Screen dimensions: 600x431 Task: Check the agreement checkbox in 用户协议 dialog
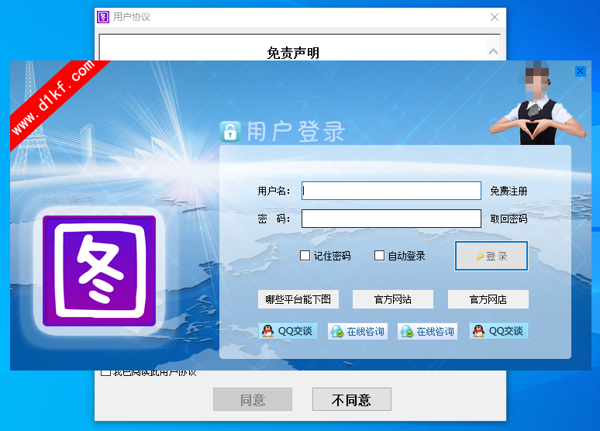[x=106, y=373]
